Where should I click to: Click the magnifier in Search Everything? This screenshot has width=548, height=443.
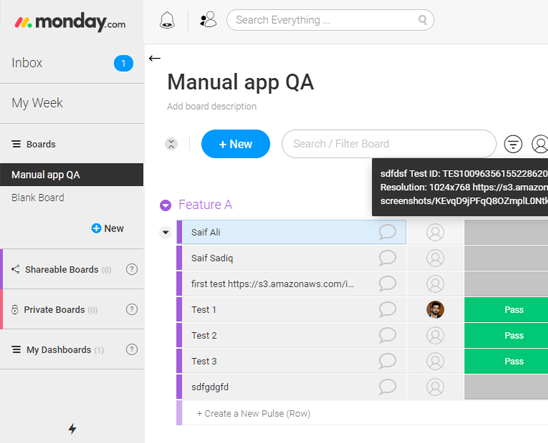pyautogui.click(x=423, y=20)
